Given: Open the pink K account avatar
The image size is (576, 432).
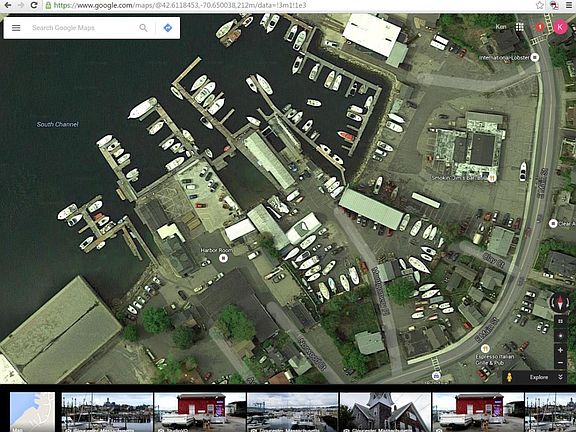Looking at the screenshot, I should (x=560, y=27).
